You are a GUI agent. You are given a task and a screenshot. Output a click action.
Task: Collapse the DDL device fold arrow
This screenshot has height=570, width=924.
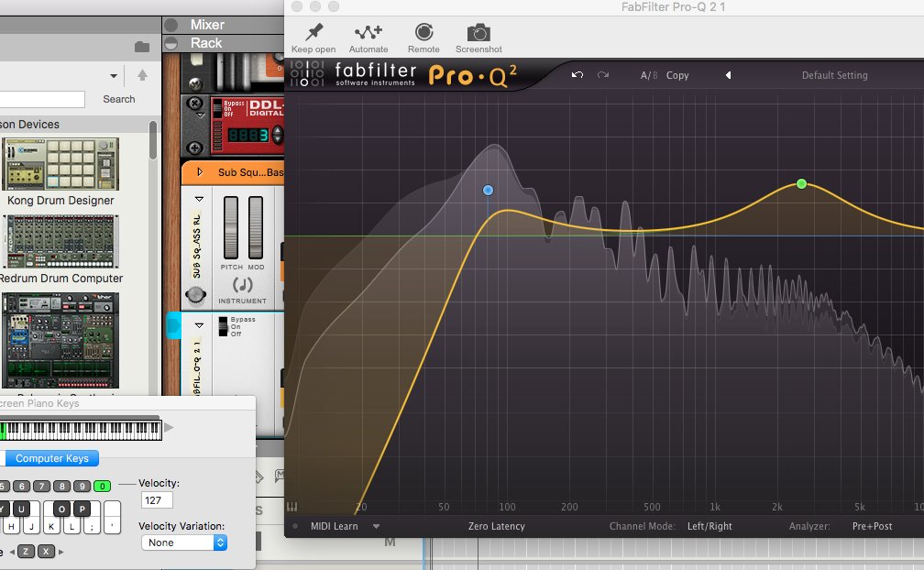pyautogui.click(x=201, y=115)
